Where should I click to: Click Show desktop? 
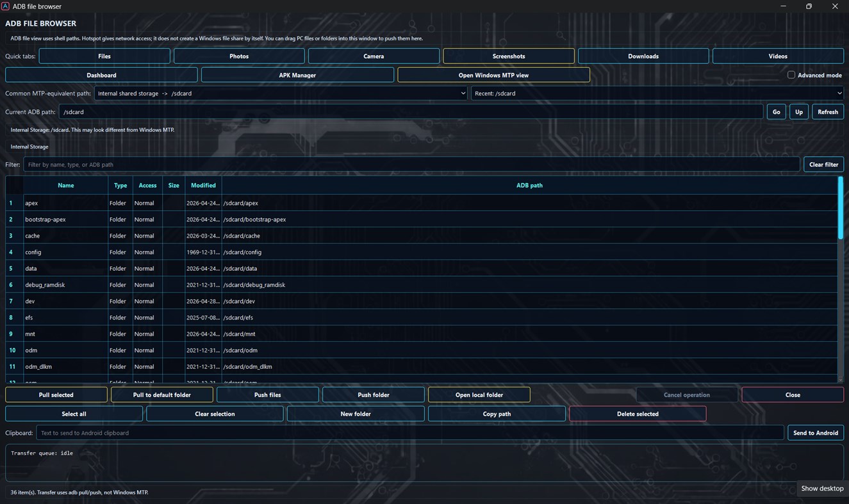click(x=822, y=489)
